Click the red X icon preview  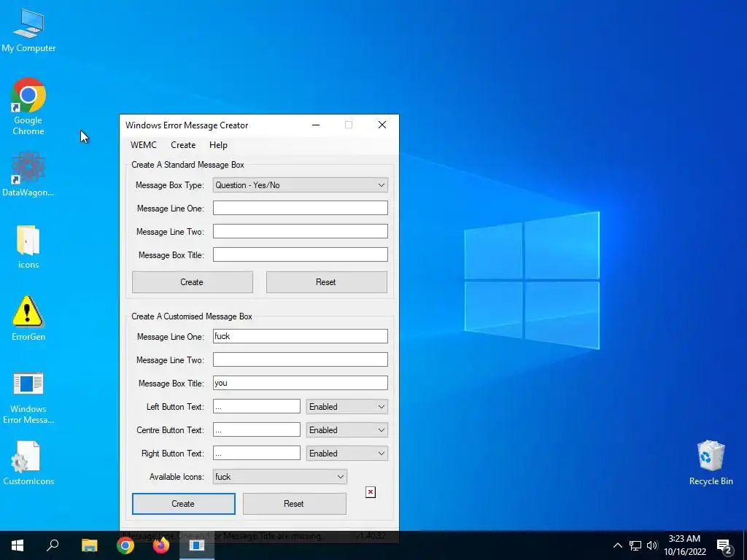pos(371,492)
